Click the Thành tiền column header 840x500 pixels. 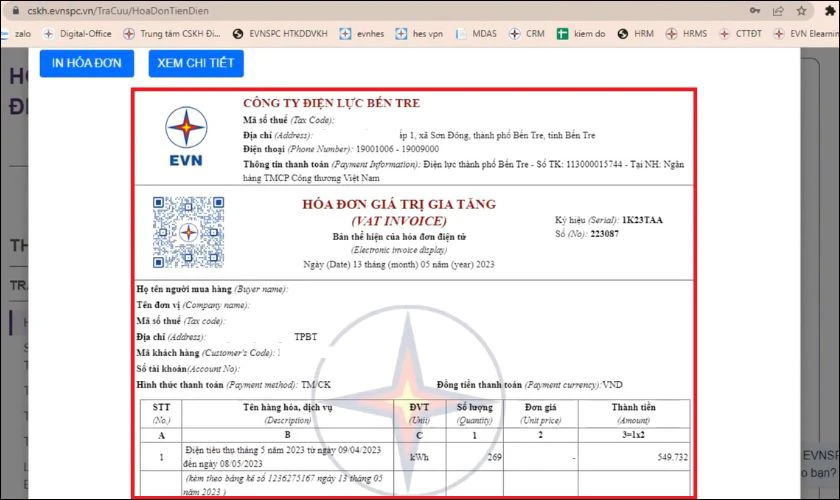coord(634,413)
